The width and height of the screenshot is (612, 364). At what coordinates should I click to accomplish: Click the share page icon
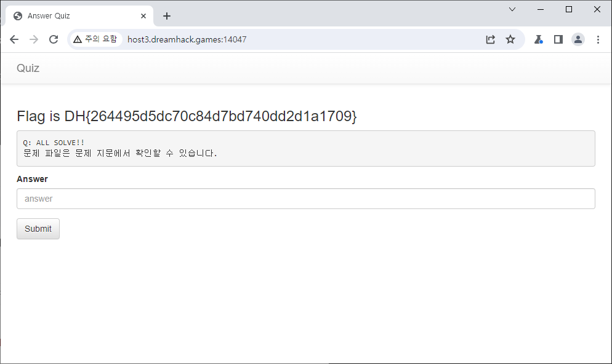(x=490, y=39)
